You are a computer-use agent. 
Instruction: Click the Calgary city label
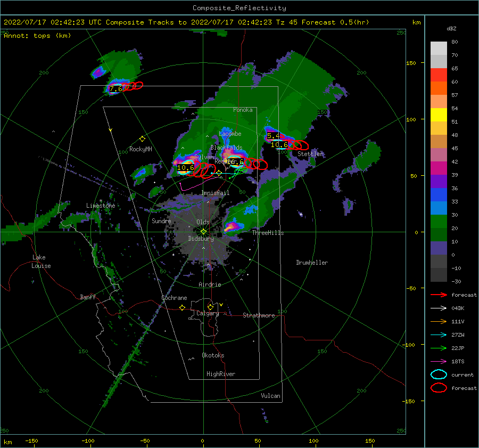(x=208, y=313)
